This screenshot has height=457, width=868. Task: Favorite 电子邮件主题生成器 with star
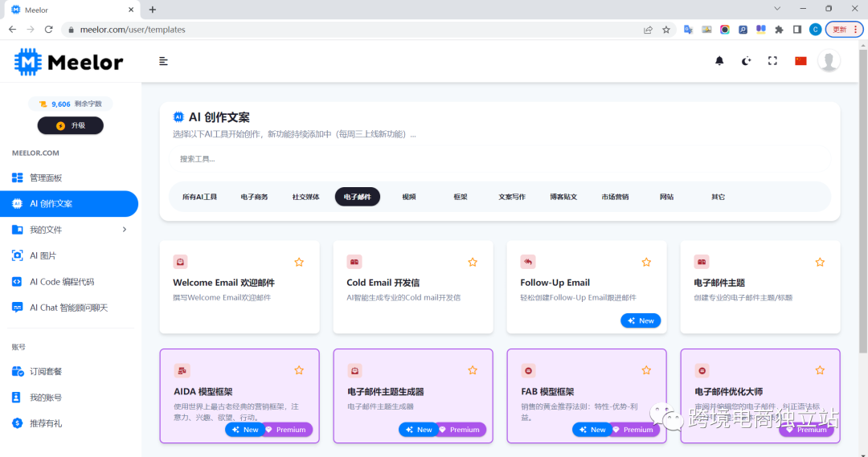[x=473, y=370]
